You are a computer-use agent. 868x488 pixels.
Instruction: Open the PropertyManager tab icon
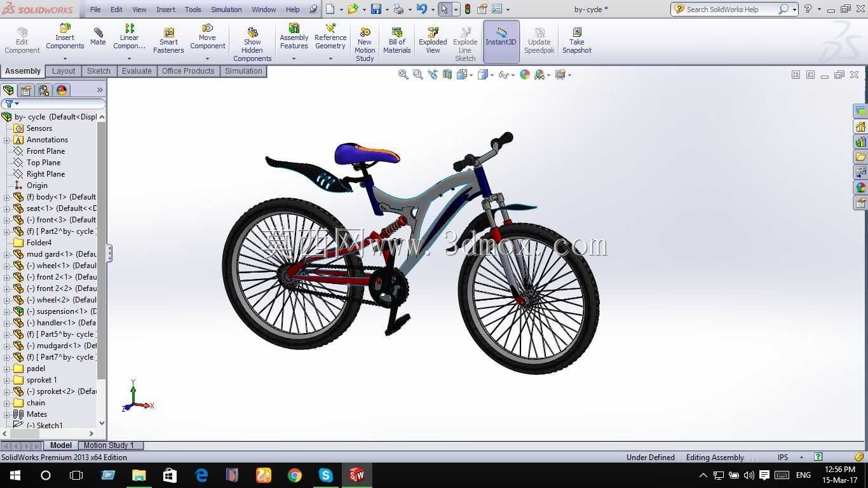(x=25, y=90)
